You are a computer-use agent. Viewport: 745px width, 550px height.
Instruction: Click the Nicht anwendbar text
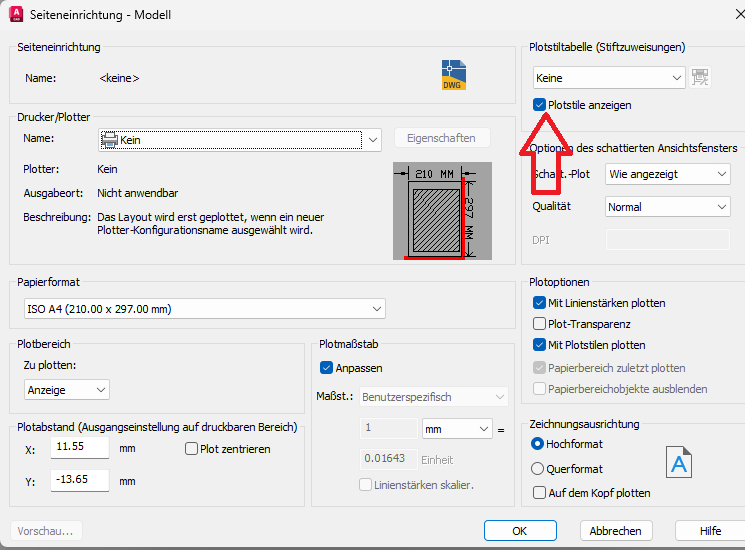pos(138,193)
